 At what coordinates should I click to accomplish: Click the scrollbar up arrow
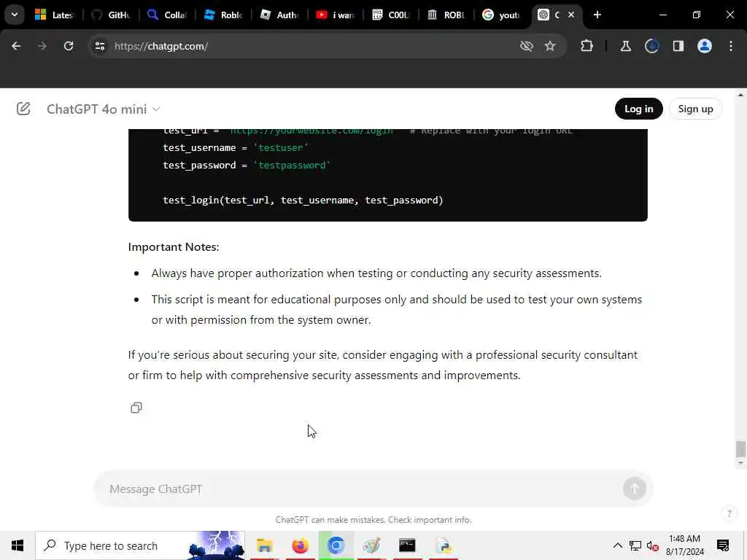point(740,95)
